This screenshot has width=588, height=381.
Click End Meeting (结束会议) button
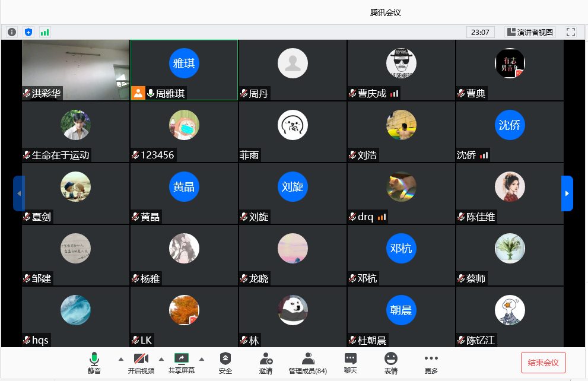tap(543, 362)
